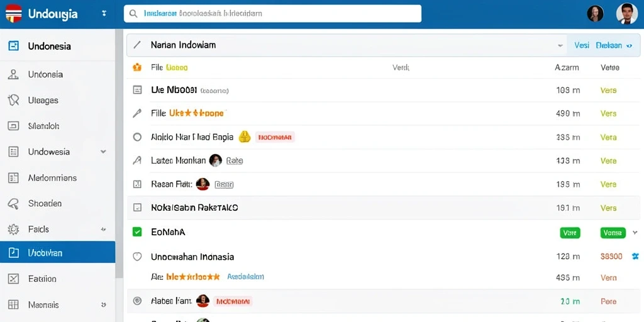
Task: Click the Eatiion sidebar icon
Action: [14, 279]
